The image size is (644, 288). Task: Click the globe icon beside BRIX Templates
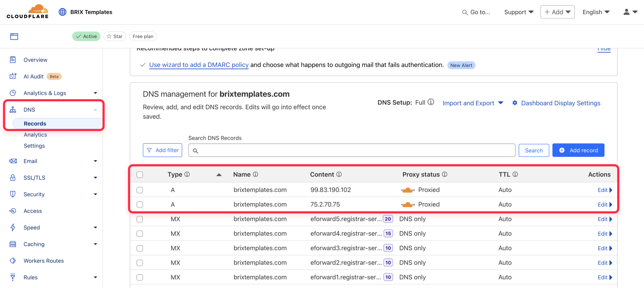63,12
